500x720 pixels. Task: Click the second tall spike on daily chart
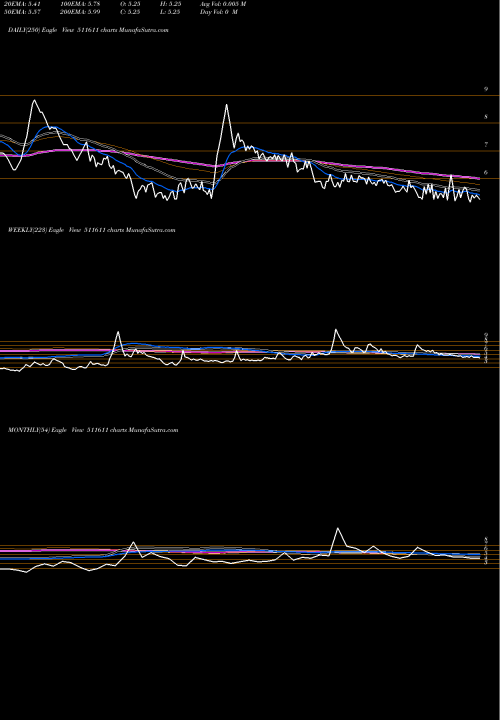pos(226,105)
